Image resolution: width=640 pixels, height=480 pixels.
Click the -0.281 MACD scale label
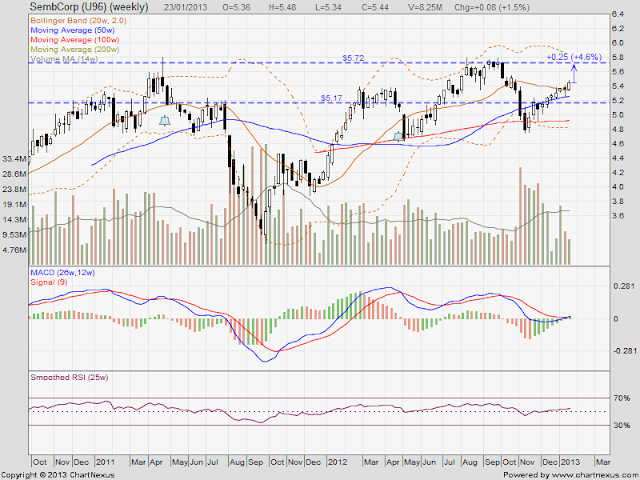tap(623, 351)
